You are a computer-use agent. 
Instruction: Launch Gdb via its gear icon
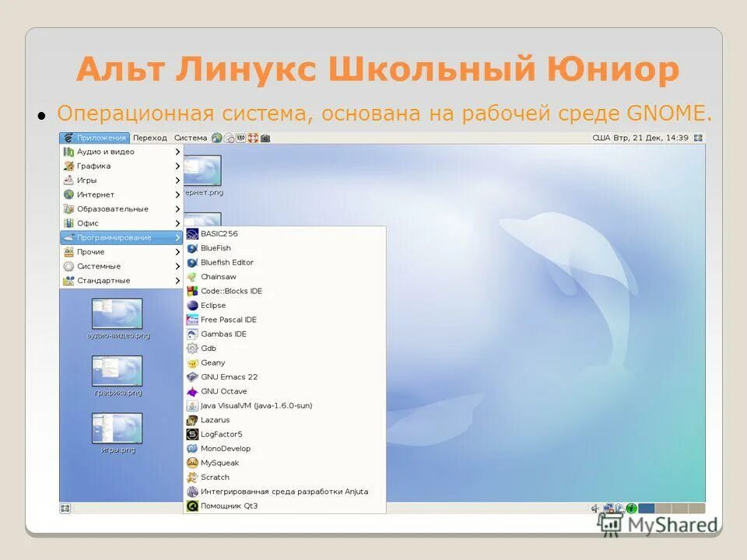click(x=192, y=348)
